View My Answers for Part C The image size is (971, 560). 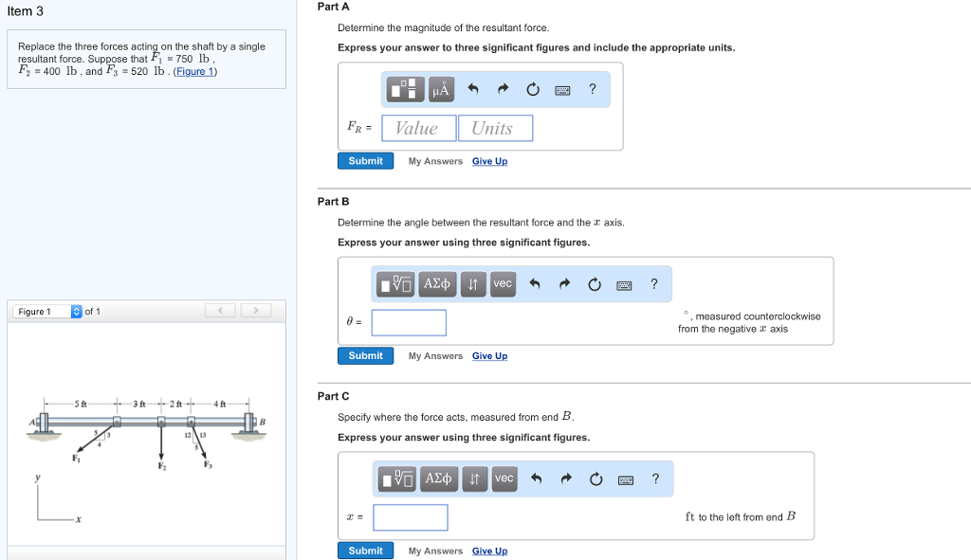[435, 551]
